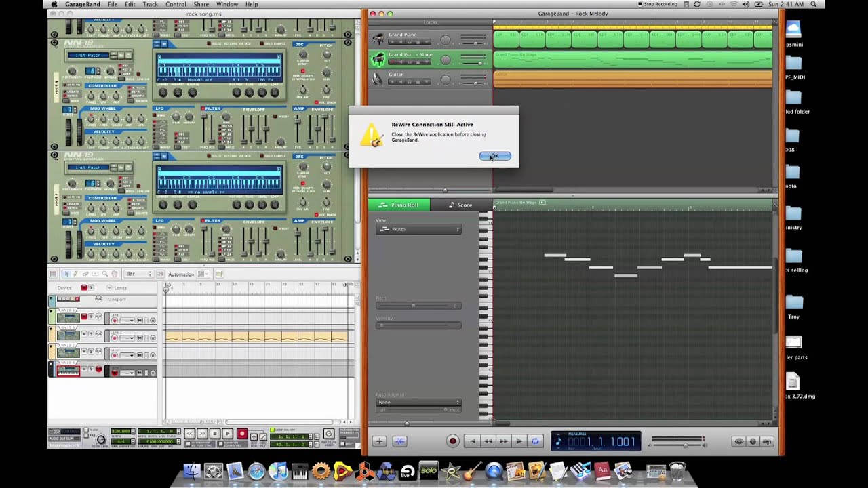Open the Auto Align dropdown set to None
The width and height of the screenshot is (868, 488).
pyautogui.click(x=418, y=402)
